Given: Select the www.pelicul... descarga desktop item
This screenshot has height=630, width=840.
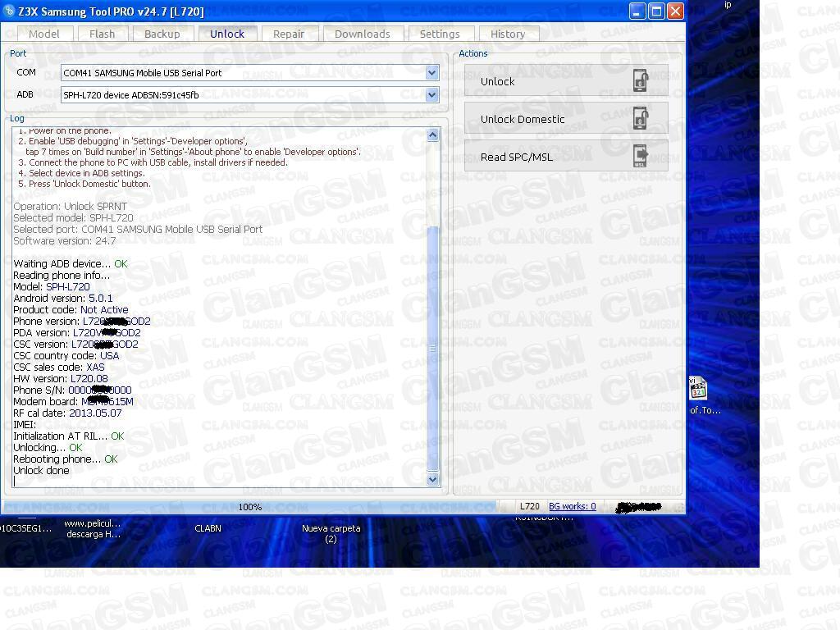Looking at the screenshot, I should [x=93, y=529].
